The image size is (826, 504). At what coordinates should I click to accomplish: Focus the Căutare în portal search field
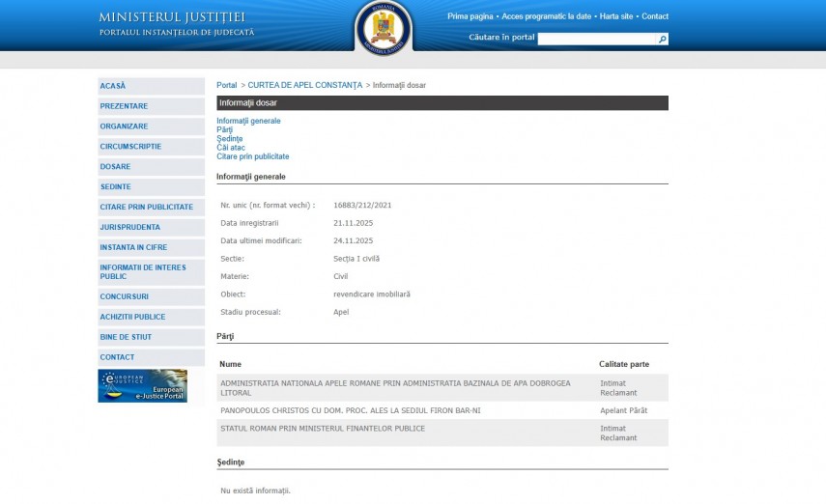tap(597, 40)
